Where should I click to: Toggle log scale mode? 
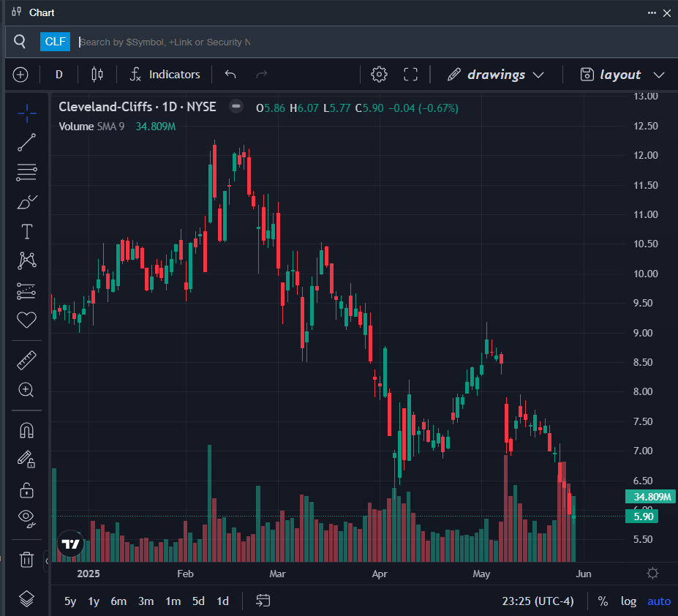click(628, 601)
